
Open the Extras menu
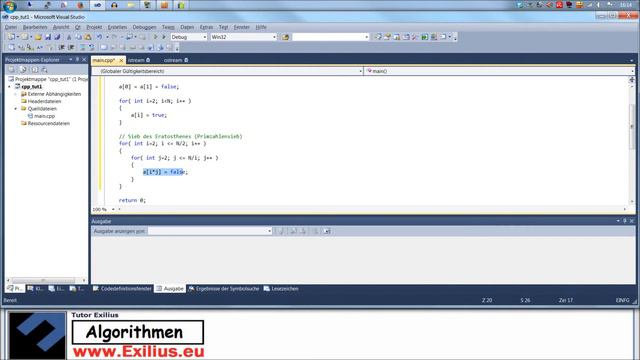click(x=207, y=27)
